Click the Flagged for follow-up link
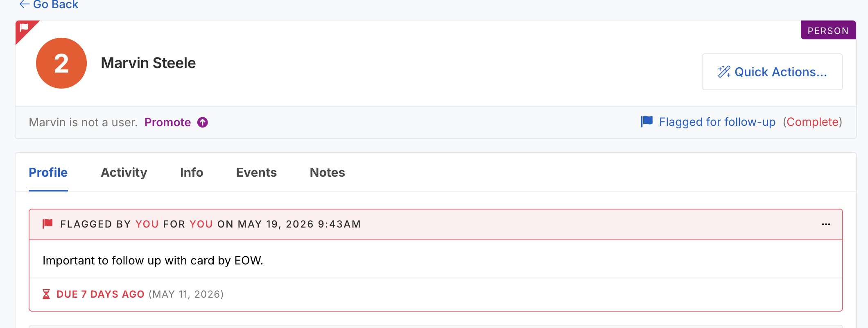The width and height of the screenshot is (868, 328). [717, 122]
